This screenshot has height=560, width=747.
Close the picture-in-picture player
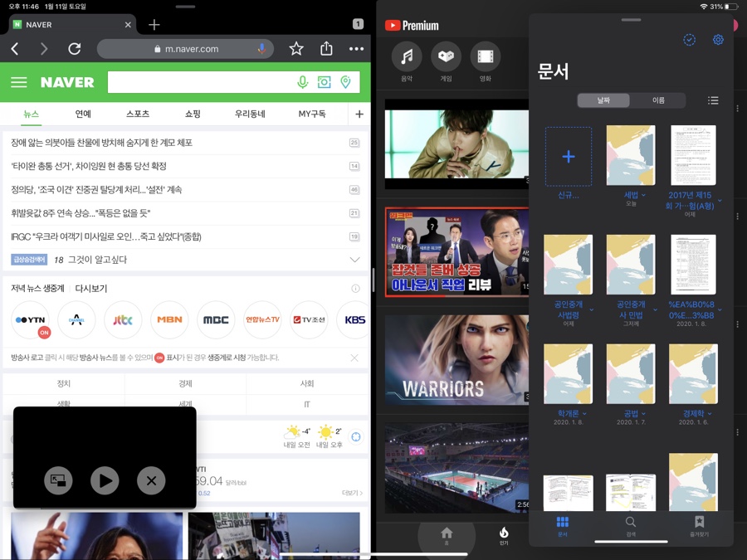click(151, 480)
